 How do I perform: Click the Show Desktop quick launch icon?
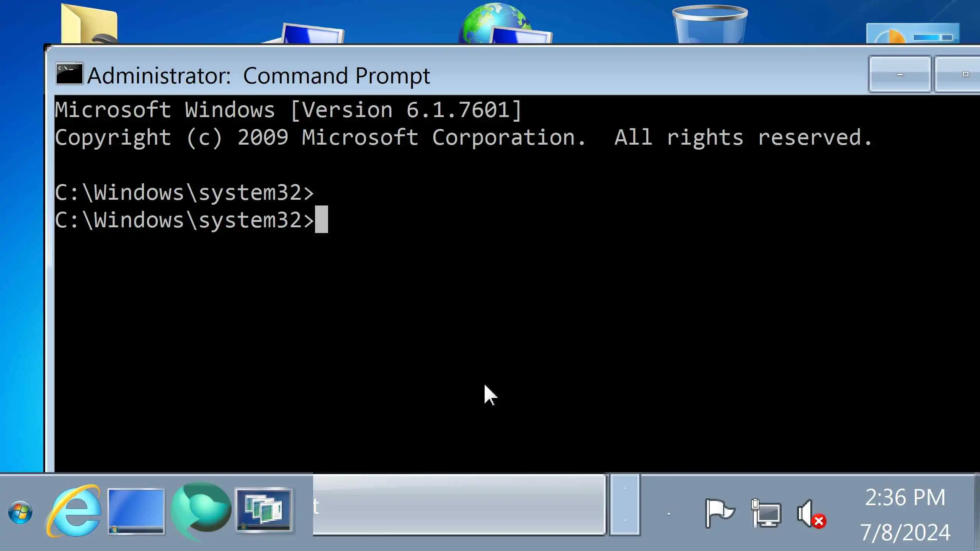pos(136,511)
